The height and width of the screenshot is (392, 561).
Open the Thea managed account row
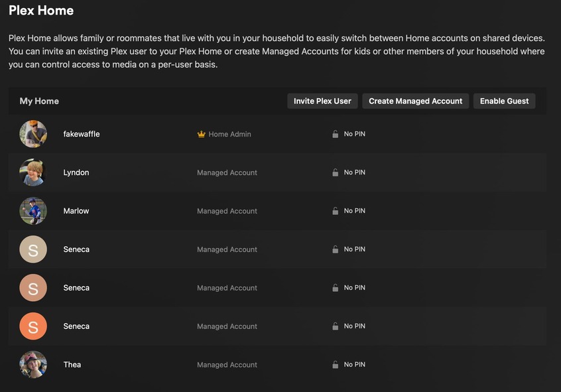point(72,365)
